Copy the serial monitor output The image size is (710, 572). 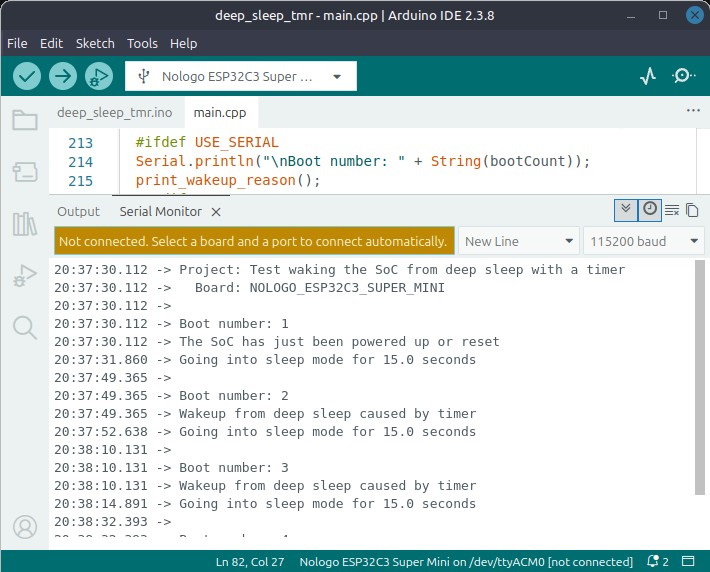(x=692, y=211)
